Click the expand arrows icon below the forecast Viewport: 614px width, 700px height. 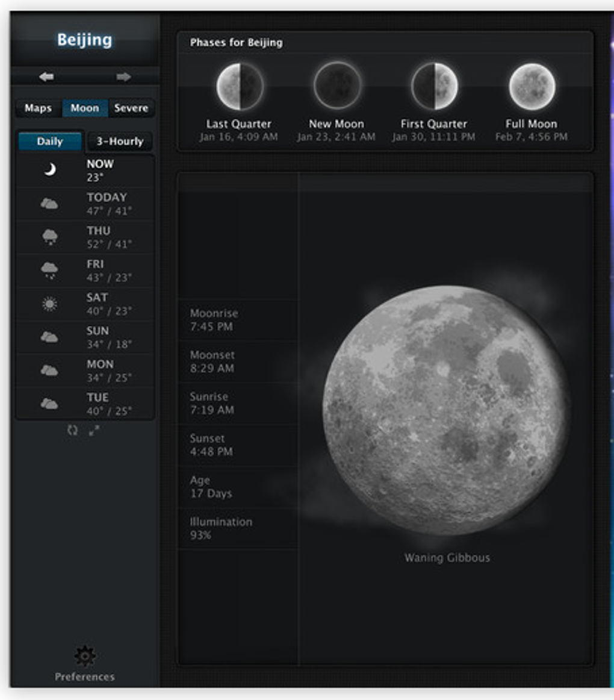pos(94,430)
